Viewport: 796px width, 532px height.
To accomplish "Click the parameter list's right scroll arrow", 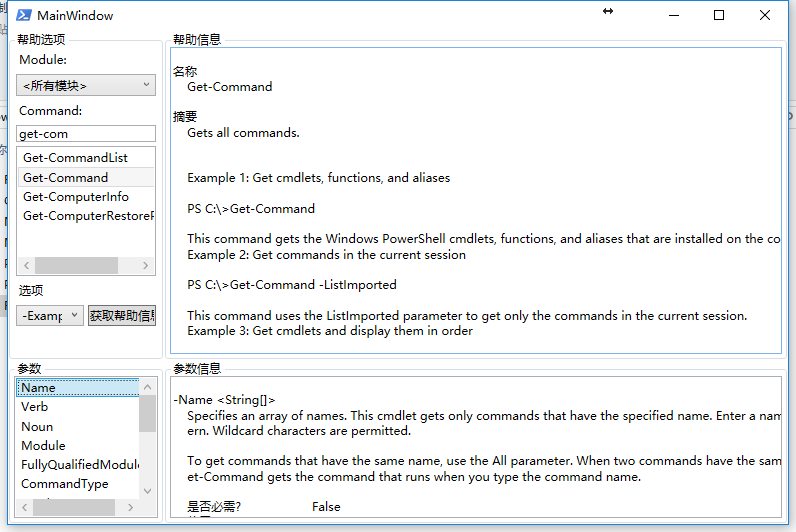I will tap(131, 507).
